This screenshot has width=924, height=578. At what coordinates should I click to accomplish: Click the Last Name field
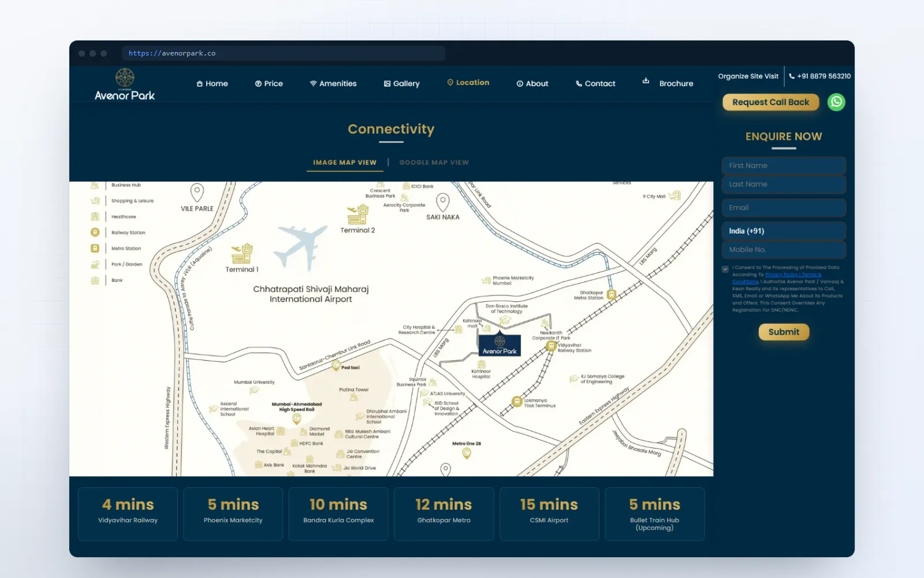[x=784, y=184]
